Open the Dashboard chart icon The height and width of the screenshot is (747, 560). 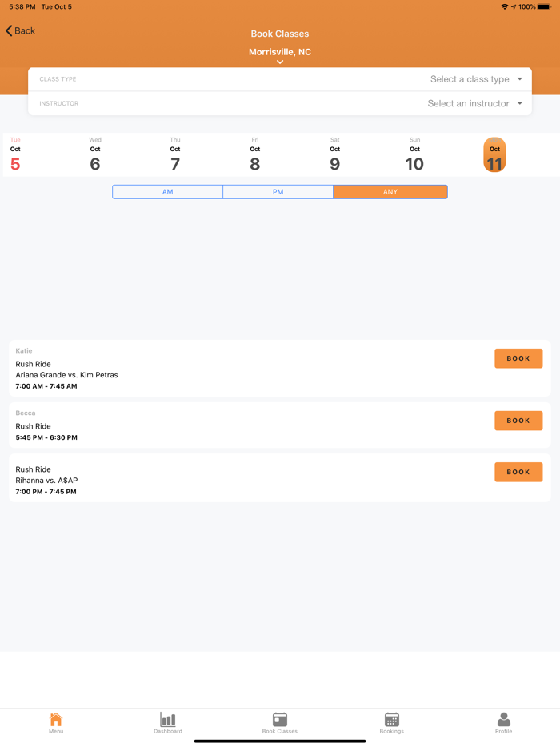point(168,720)
